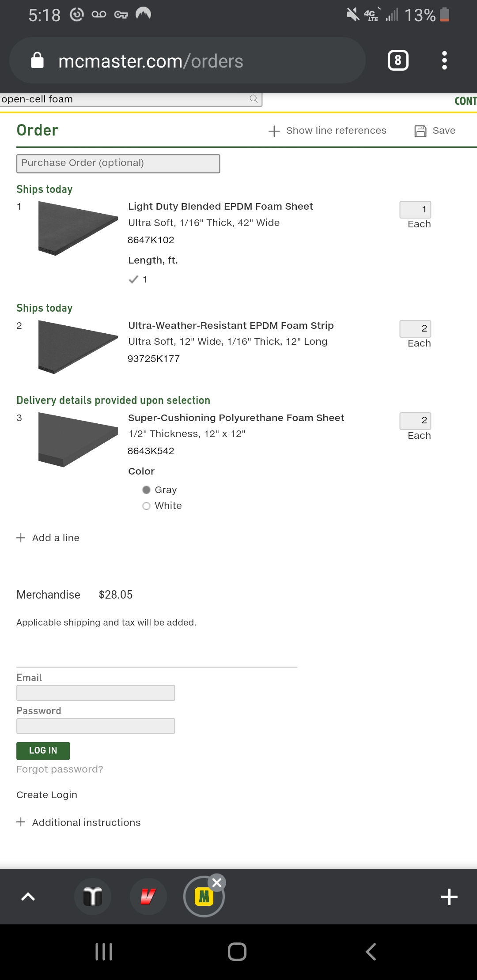Screen dimensions: 477x980
Task: Open the Forgot password link
Action: [x=60, y=769]
